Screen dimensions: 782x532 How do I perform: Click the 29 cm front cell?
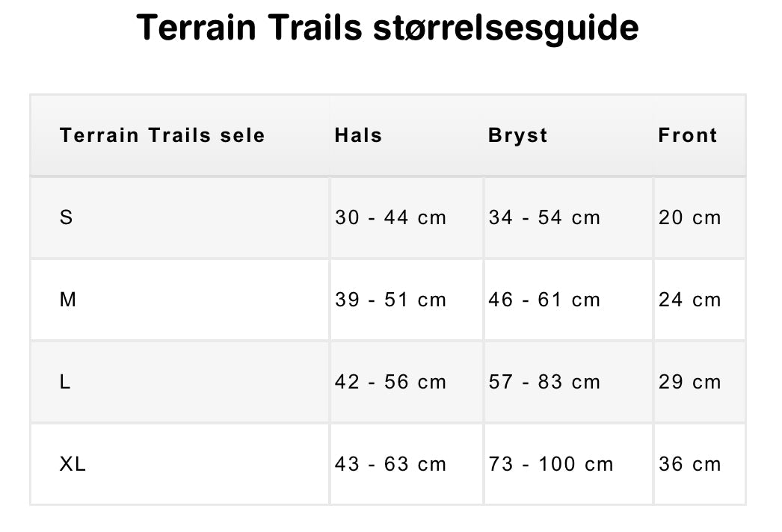690,383
